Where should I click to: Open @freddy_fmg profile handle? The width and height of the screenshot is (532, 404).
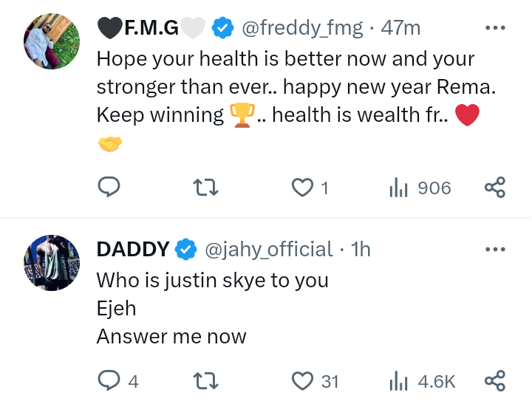coord(301,28)
